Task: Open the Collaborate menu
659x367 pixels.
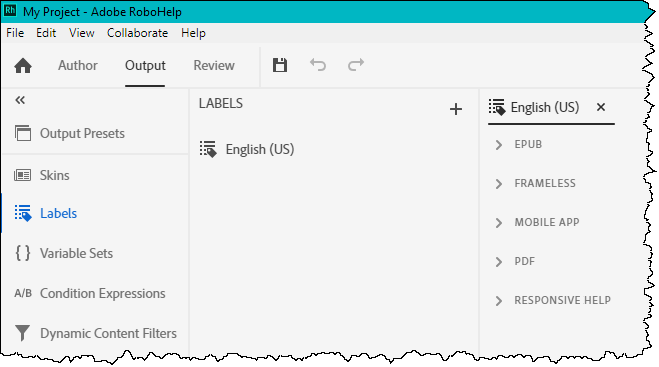Action: pyautogui.click(x=137, y=33)
